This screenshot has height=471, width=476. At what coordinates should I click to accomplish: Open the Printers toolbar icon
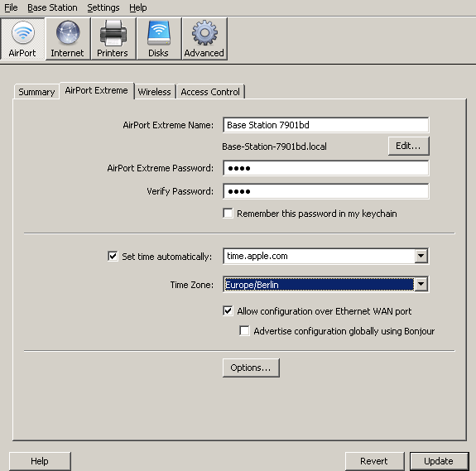113,39
